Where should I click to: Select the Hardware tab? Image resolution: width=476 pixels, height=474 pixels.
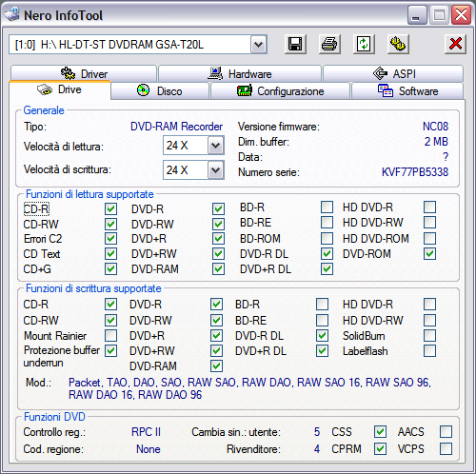240,73
